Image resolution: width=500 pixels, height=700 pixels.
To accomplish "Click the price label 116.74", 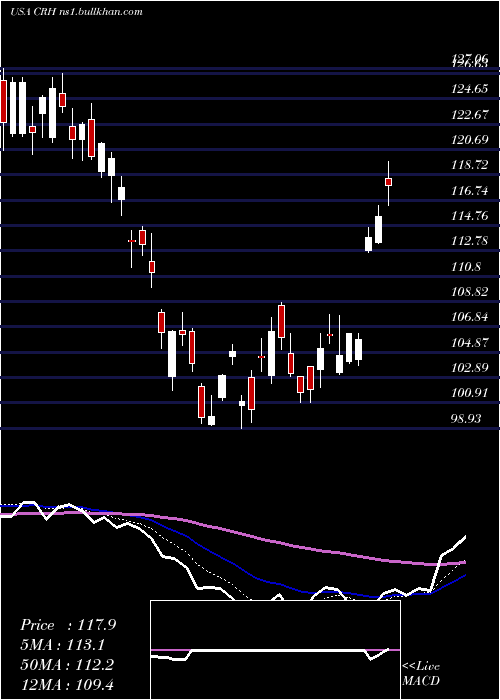I will click(470, 191).
